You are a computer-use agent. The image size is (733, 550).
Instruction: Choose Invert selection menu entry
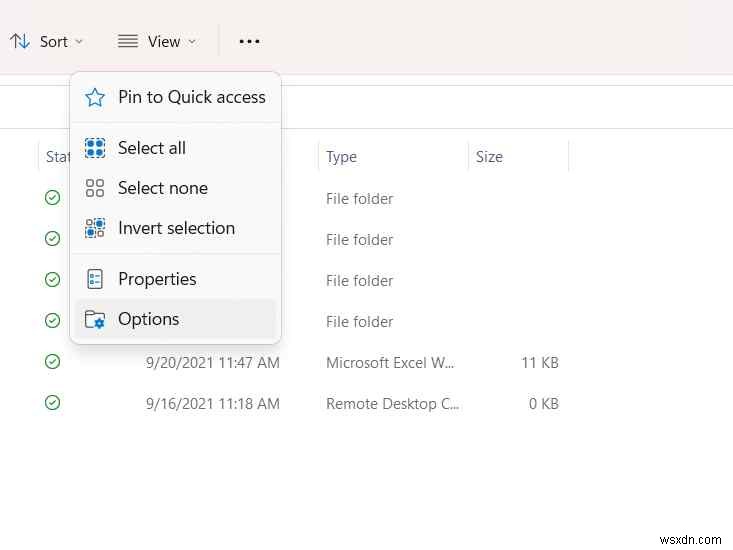[176, 228]
